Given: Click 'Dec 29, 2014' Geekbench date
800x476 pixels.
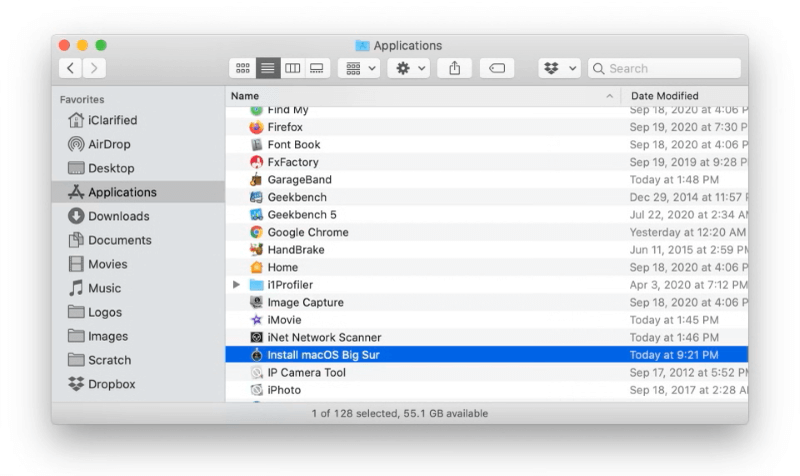Looking at the screenshot, I should pos(689,197).
